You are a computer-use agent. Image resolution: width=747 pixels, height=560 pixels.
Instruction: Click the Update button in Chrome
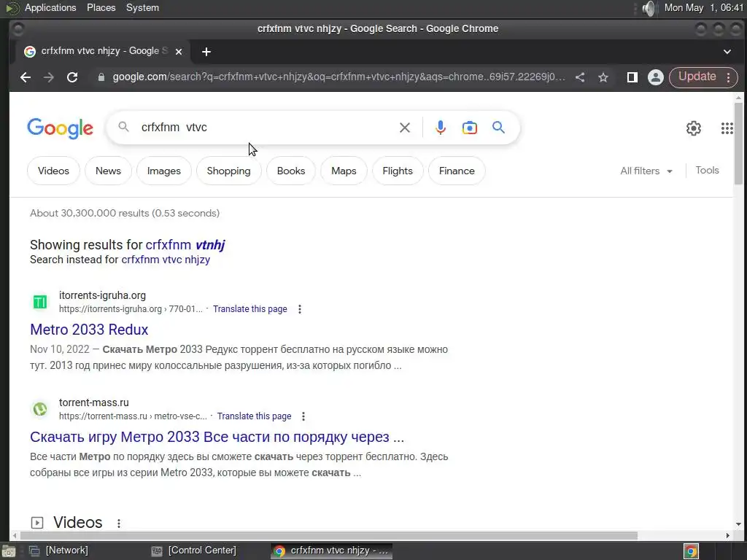click(697, 77)
